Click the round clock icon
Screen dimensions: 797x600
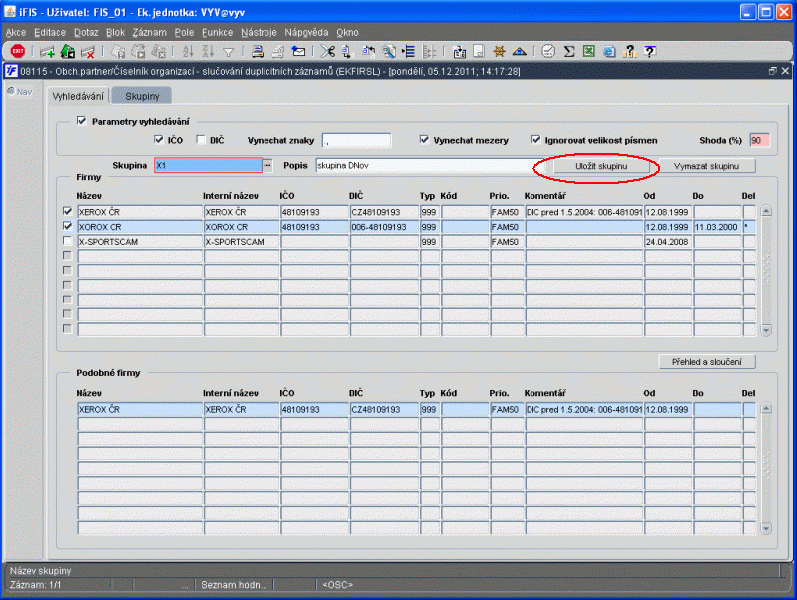point(548,51)
